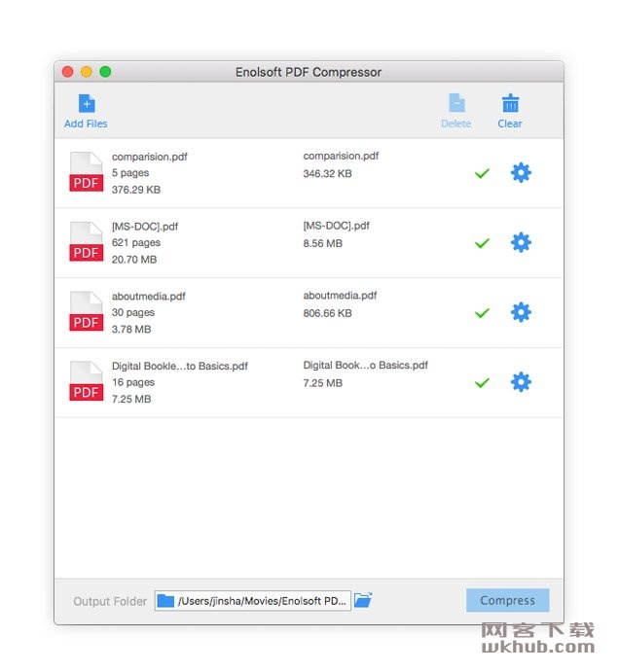Click the Add Files icon
The image size is (619, 672).
[x=87, y=103]
